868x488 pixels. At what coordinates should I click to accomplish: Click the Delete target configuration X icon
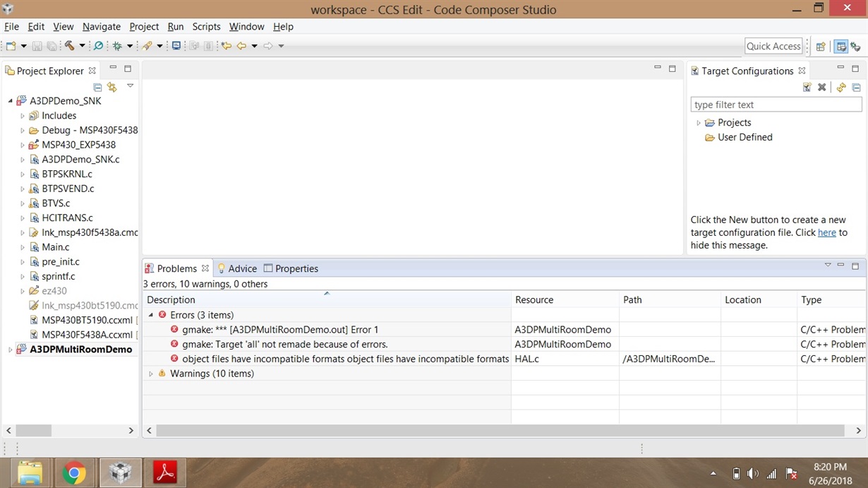tap(822, 88)
